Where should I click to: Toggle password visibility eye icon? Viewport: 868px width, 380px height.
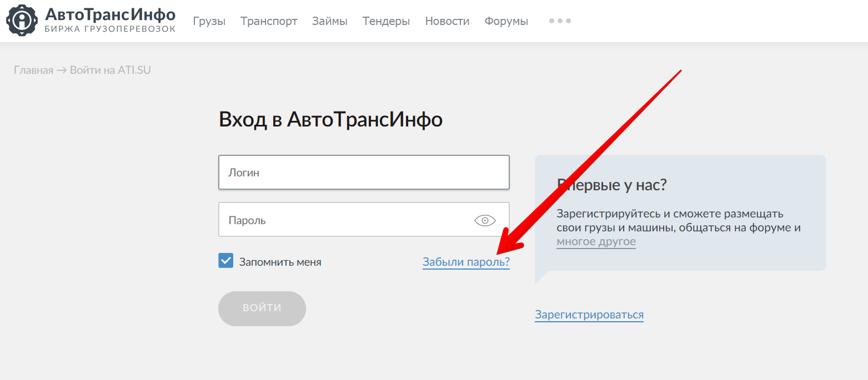485,220
